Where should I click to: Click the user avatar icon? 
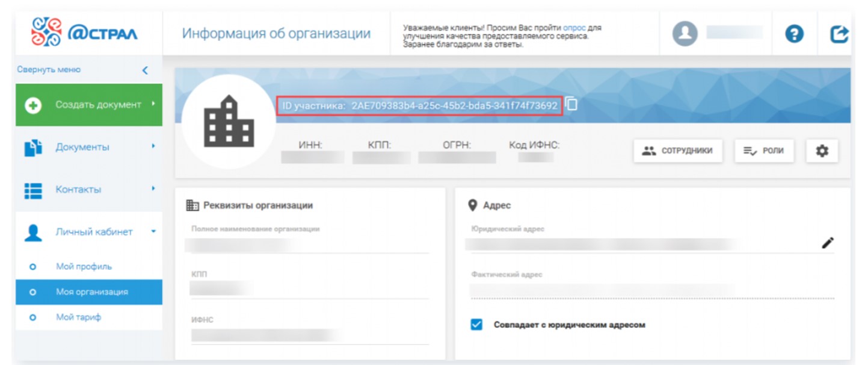coord(685,34)
